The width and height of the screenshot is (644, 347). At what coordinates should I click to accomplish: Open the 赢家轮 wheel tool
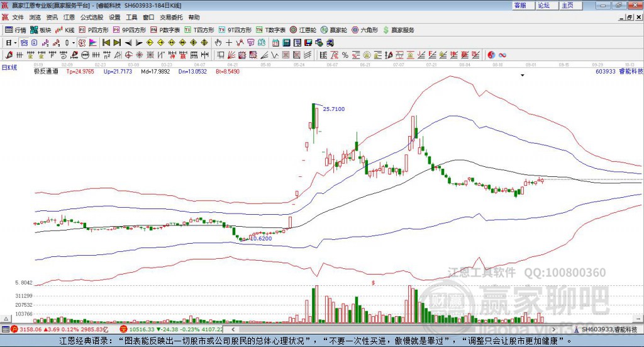(x=334, y=30)
